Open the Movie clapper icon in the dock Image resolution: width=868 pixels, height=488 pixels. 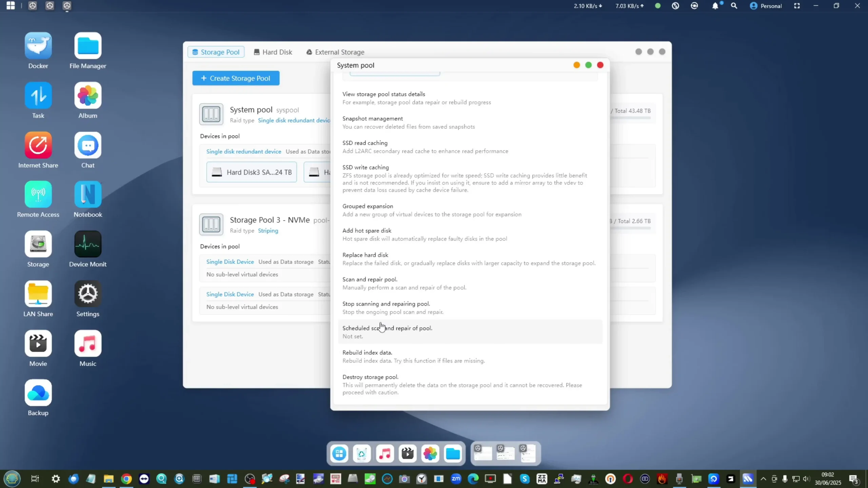point(408,453)
